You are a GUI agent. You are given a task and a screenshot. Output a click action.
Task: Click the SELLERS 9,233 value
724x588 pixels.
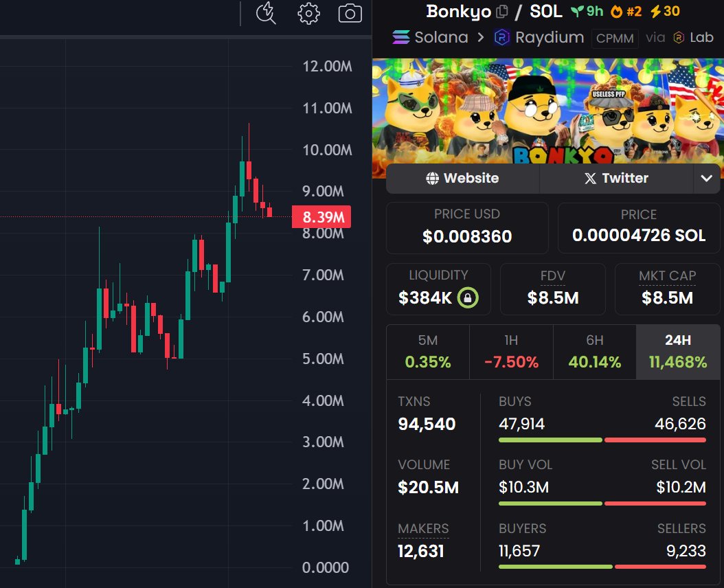point(686,551)
